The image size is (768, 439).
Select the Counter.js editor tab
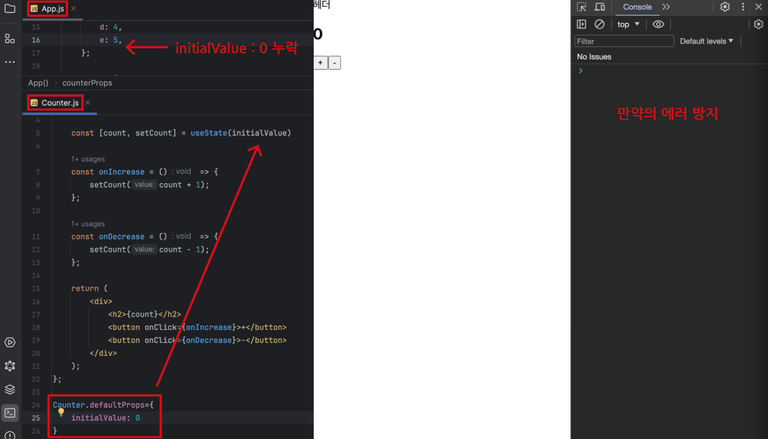pos(55,102)
